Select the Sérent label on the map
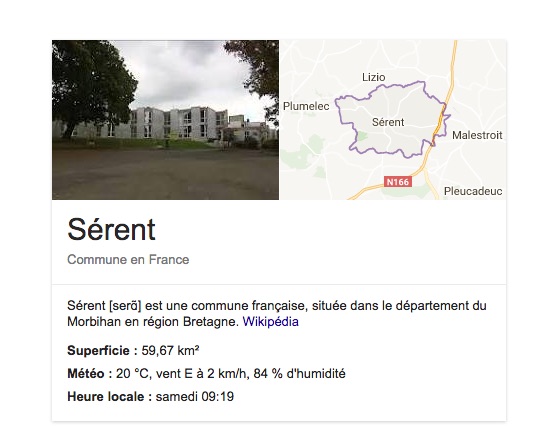 (388, 122)
